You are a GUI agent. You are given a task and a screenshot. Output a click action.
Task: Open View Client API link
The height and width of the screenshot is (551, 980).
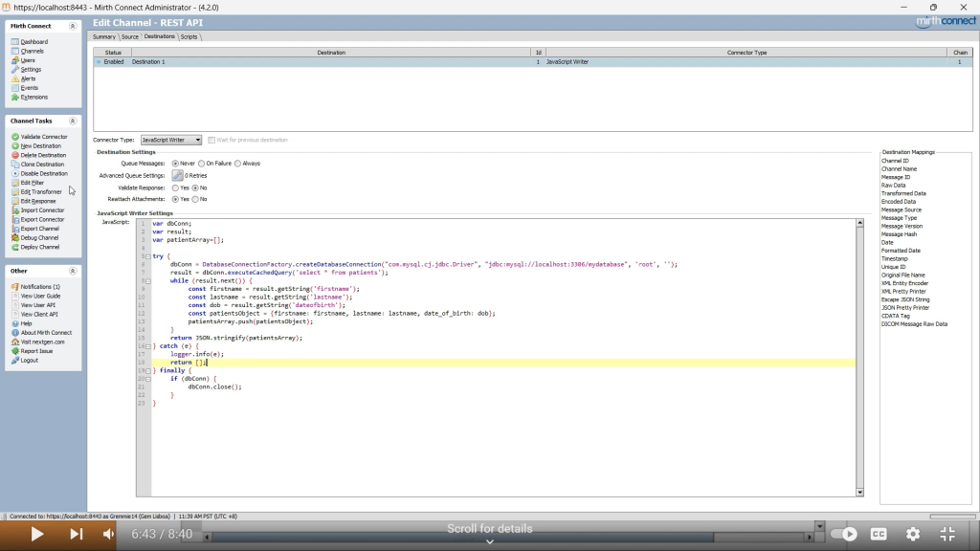tap(39, 314)
